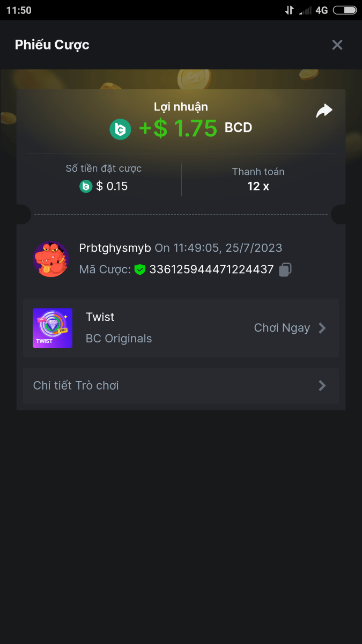Click the BC Originals provider label
This screenshot has width=362, height=644.
119,339
